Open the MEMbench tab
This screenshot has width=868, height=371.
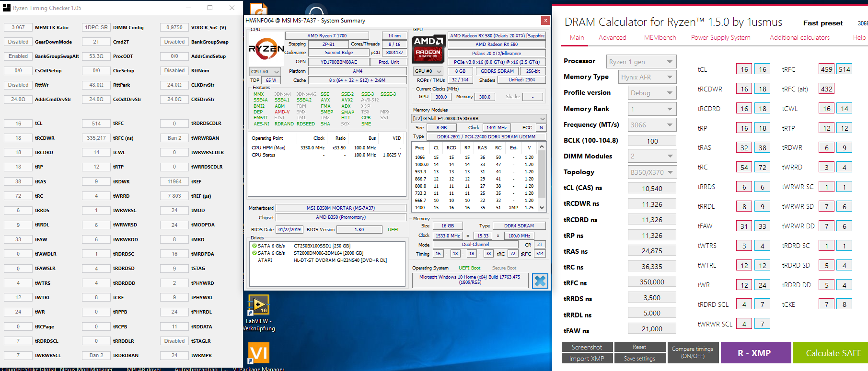click(660, 37)
